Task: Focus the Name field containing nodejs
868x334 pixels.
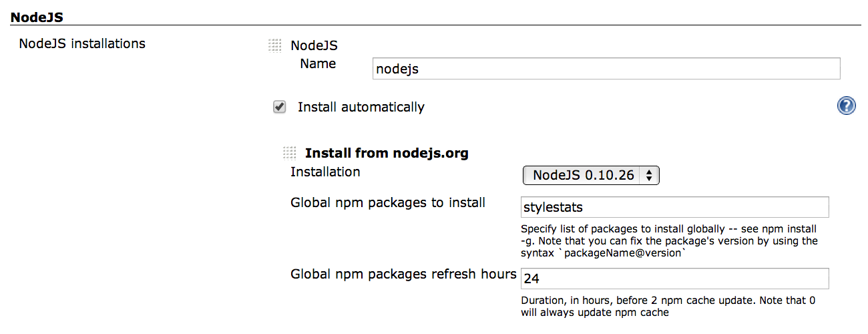Action: (x=606, y=69)
